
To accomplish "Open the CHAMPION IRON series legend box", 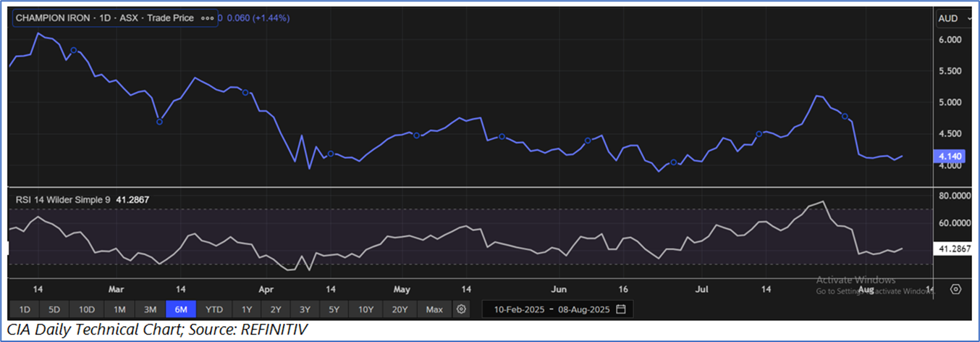I will point(114,18).
